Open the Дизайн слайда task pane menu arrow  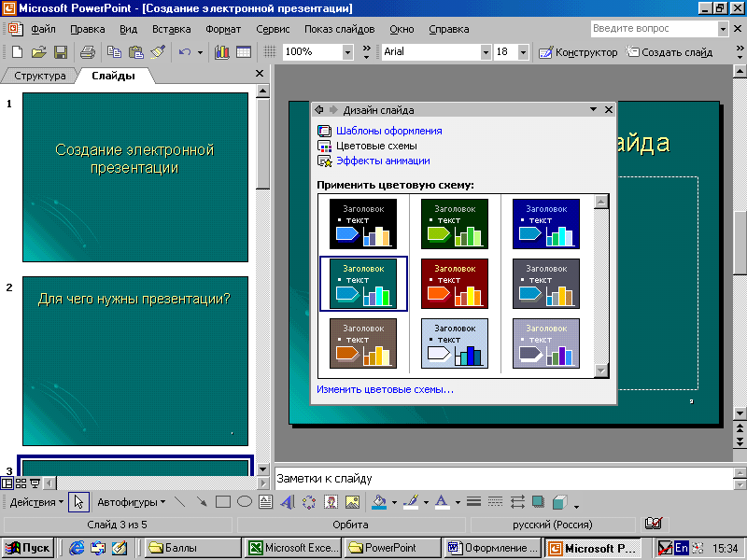593,109
